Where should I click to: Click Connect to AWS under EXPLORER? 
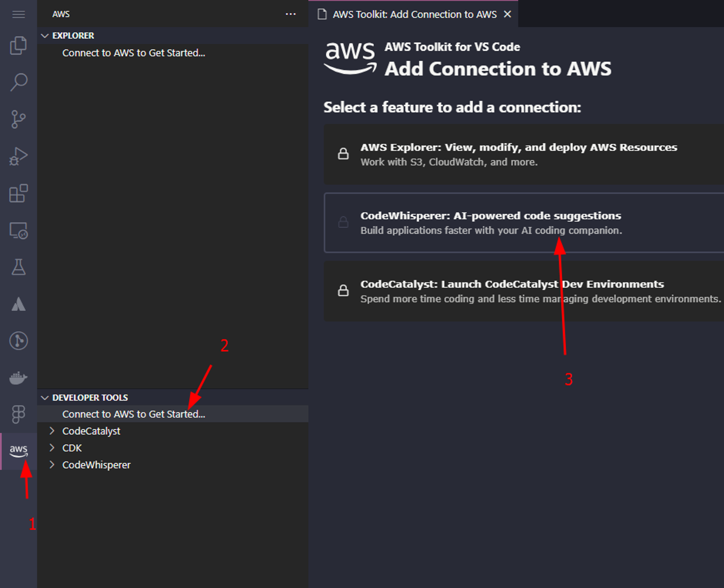click(x=134, y=53)
